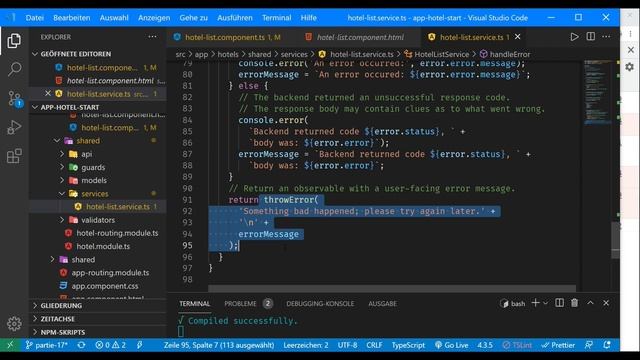This screenshot has height=360, width=640.
Task: Open Go Live server in status bar
Action: (x=451, y=345)
